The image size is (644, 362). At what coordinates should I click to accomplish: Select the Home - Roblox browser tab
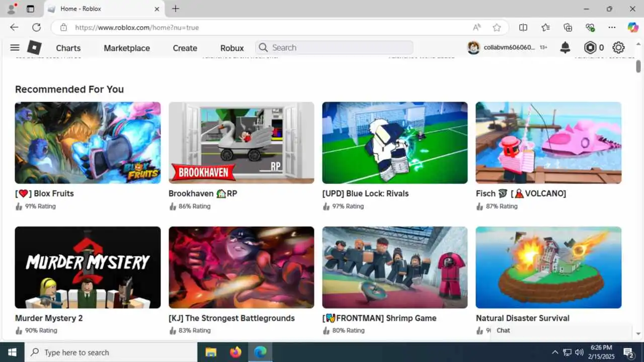(x=103, y=9)
